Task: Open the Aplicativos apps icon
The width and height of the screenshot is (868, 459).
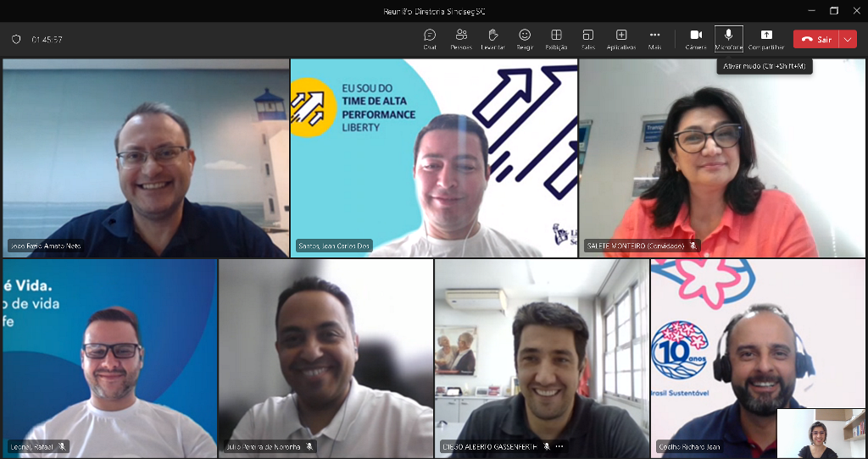Action: pos(621,38)
